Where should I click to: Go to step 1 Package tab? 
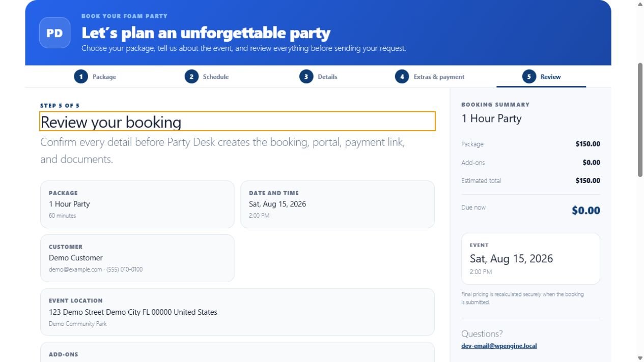pyautogui.click(x=95, y=77)
